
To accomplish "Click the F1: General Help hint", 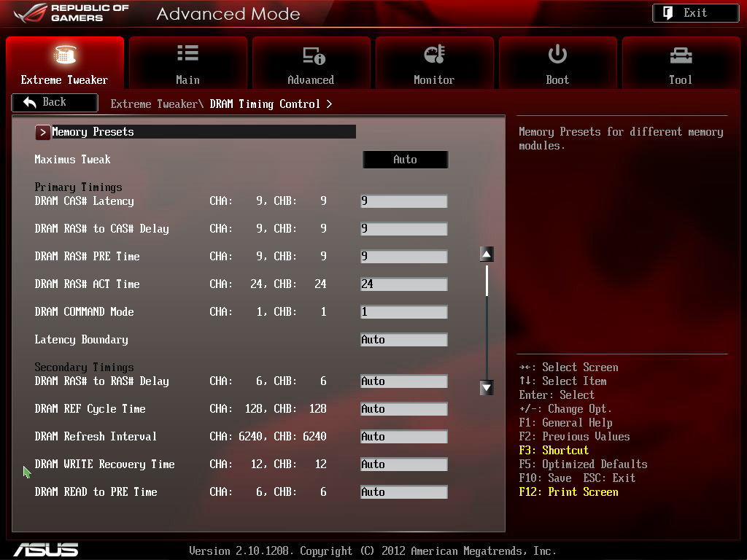I will click(565, 423).
